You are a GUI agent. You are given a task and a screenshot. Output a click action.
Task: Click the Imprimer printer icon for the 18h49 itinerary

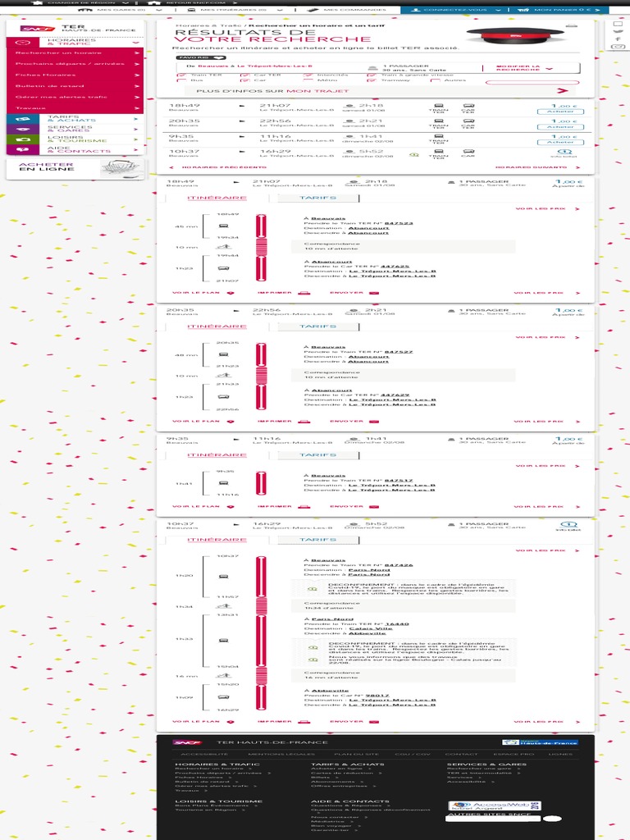pyautogui.click(x=304, y=293)
